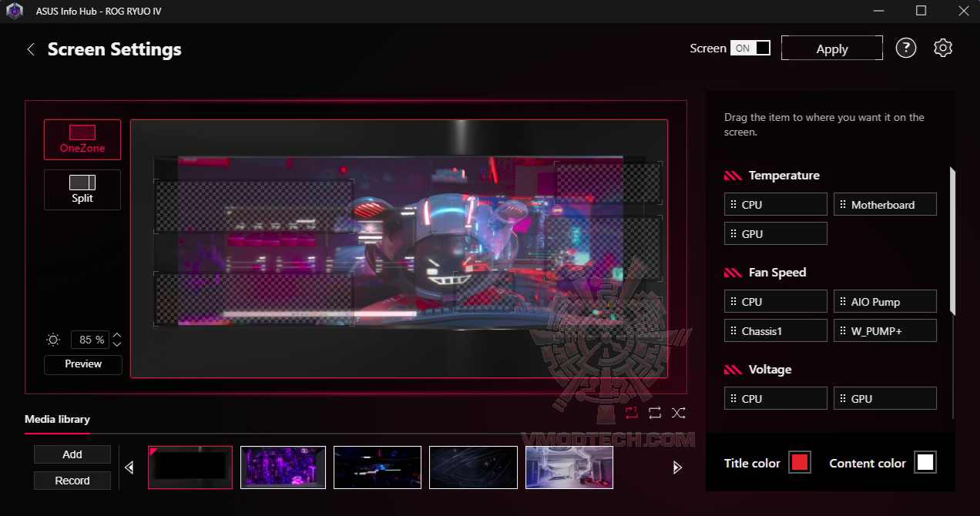Select the OneZone layout mode
This screenshot has width=980, height=516.
tap(82, 139)
